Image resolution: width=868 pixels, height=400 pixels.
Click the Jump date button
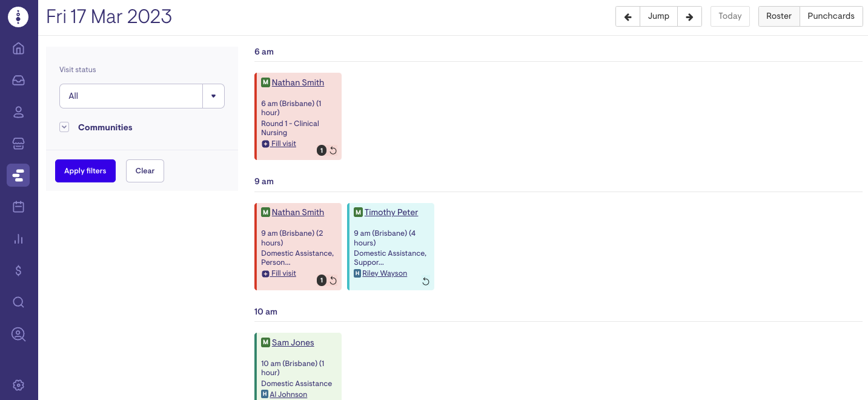[658, 16]
